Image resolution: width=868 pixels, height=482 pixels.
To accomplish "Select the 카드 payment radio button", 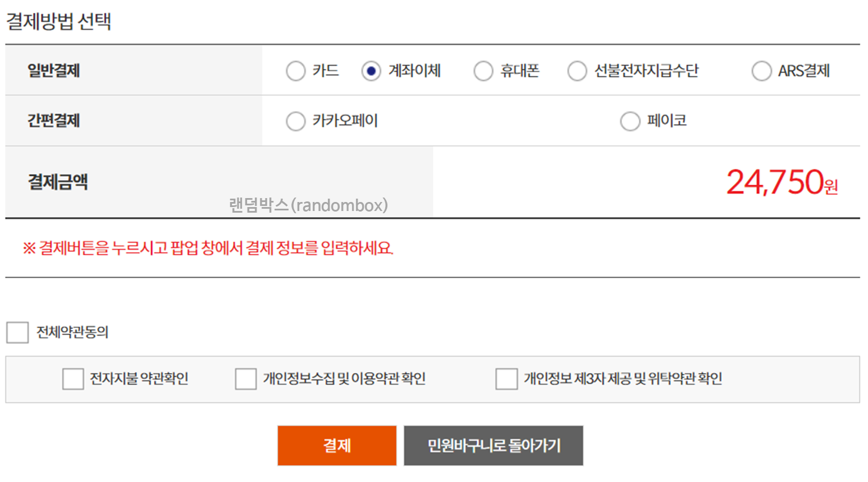I will pyautogui.click(x=296, y=71).
